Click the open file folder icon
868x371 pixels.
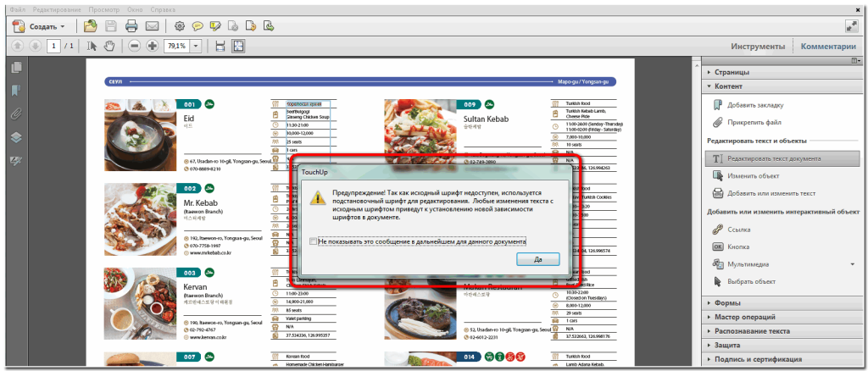pos(91,26)
